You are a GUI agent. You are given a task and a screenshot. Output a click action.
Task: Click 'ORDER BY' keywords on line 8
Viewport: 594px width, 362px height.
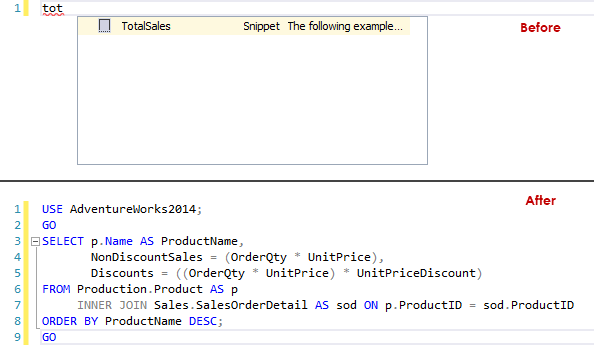click(70, 321)
